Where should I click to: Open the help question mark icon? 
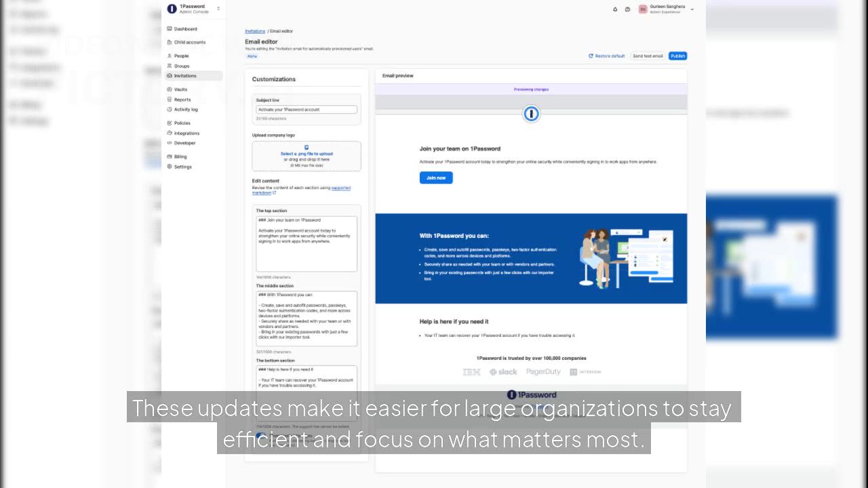[x=628, y=9]
